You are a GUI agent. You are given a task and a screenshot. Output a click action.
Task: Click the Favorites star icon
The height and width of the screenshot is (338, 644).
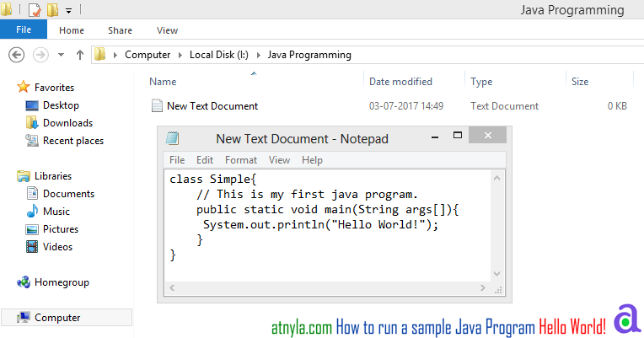[x=24, y=87]
